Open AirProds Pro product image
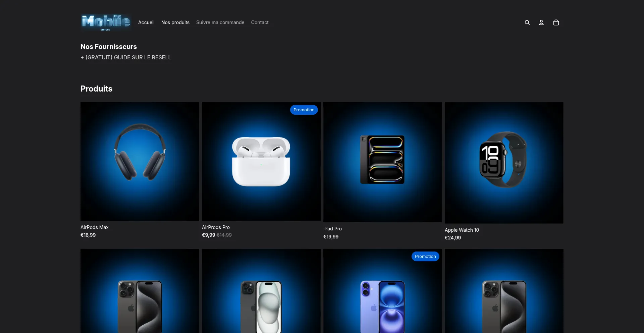Screen dimensions: 644x333 [x=261, y=162]
